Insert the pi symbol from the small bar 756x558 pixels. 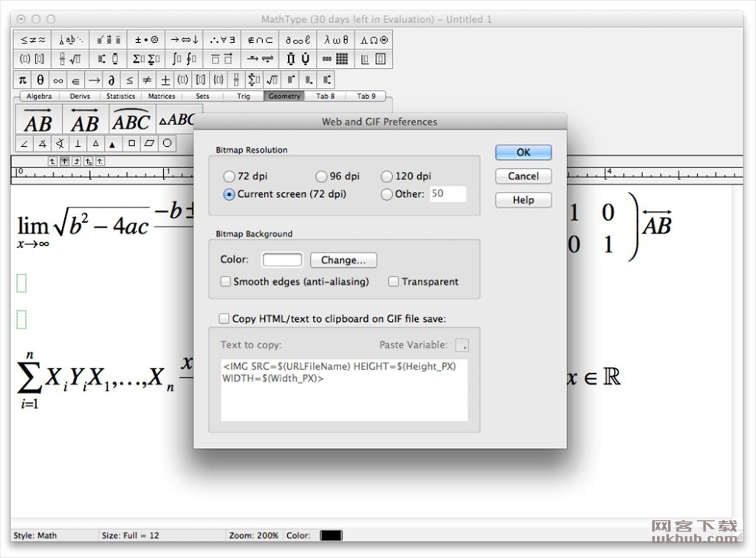22,80
